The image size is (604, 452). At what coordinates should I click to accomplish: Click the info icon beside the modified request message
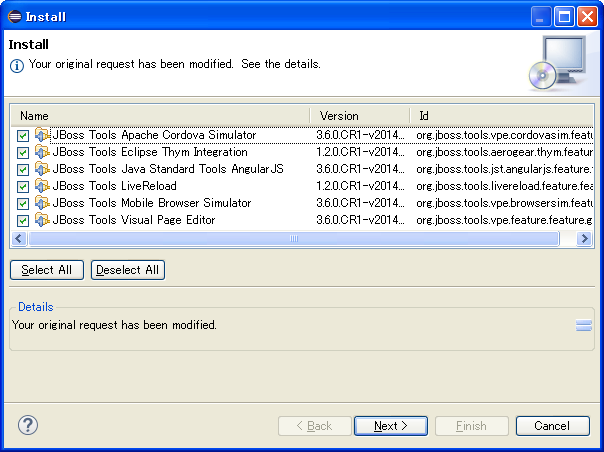coord(17,66)
